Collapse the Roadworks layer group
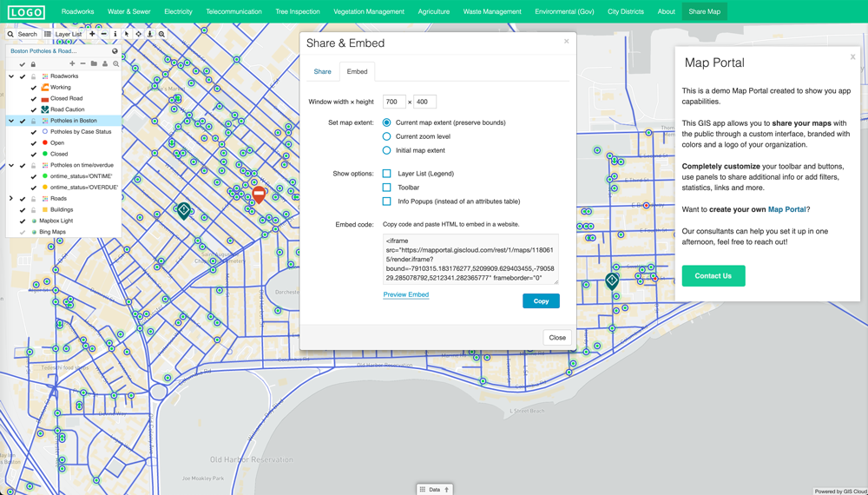The width and height of the screenshot is (868, 495). click(11, 76)
